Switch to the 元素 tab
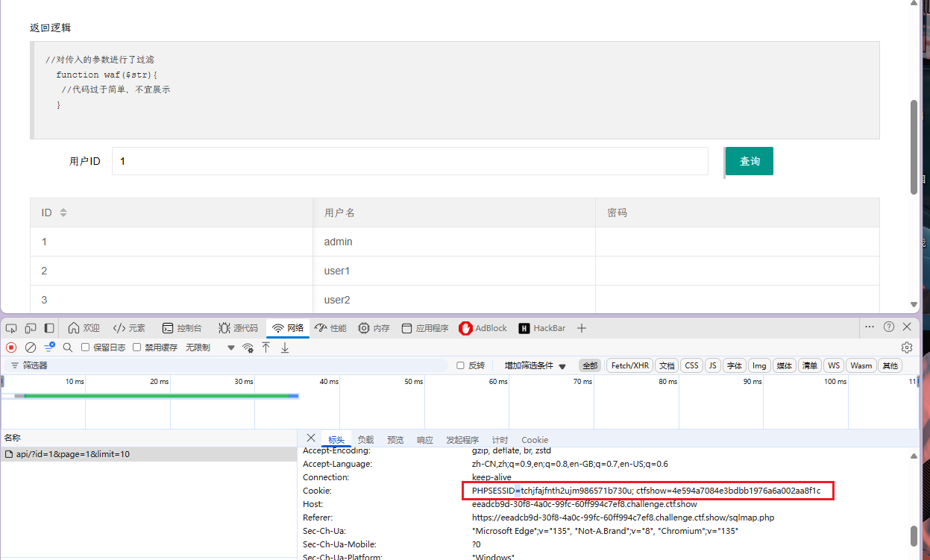Viewport: 930px width, 560px height. [x=129, y=328]
